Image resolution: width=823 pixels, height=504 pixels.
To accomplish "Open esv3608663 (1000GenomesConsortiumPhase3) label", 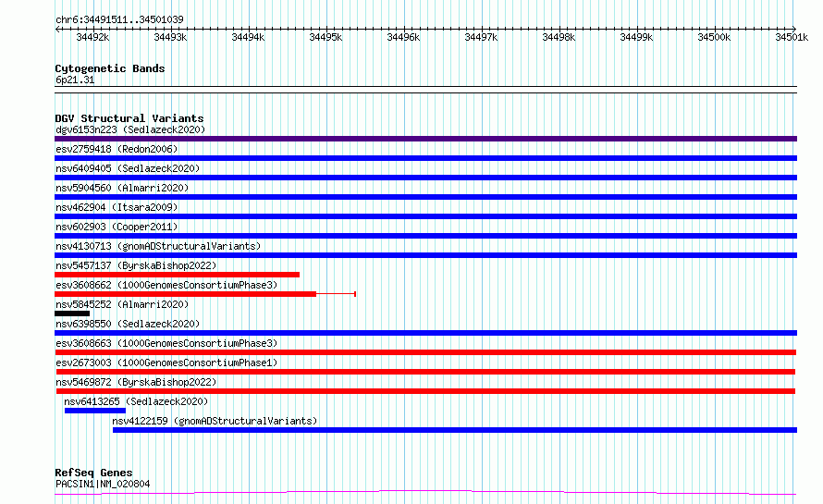I will [x=166, y=343].
